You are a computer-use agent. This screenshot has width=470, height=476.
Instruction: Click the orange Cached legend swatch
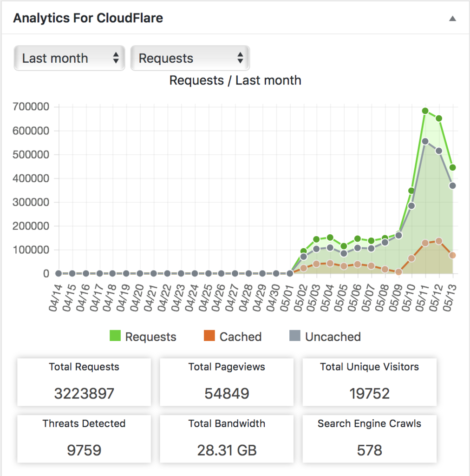click(x=209, y=336)
